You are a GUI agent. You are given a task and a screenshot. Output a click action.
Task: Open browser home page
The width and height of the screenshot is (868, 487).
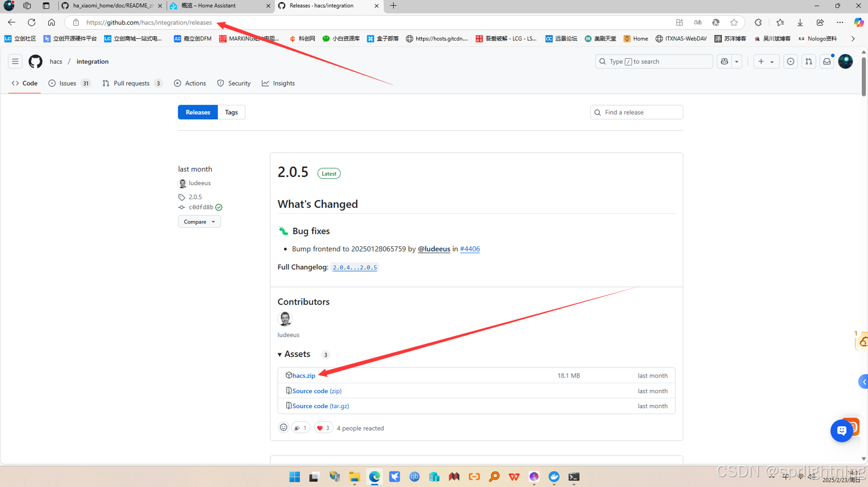51,22
